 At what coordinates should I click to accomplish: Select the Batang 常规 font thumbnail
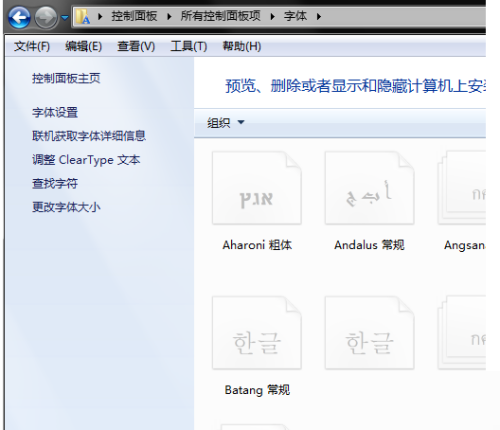point(257,333)
